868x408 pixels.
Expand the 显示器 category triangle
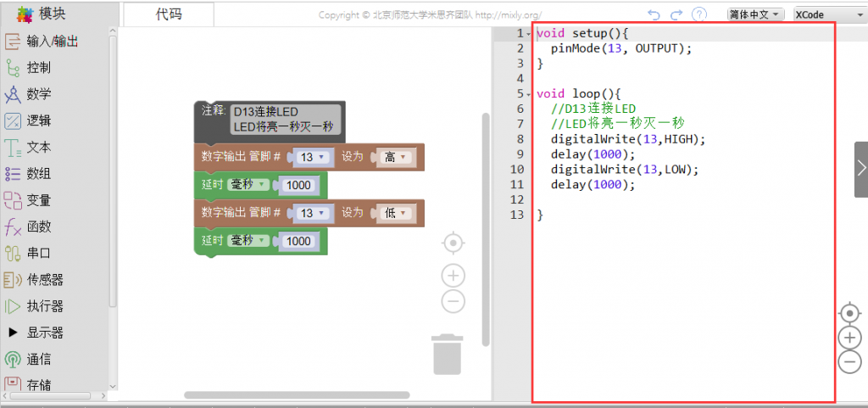click(x=12, y=333)
